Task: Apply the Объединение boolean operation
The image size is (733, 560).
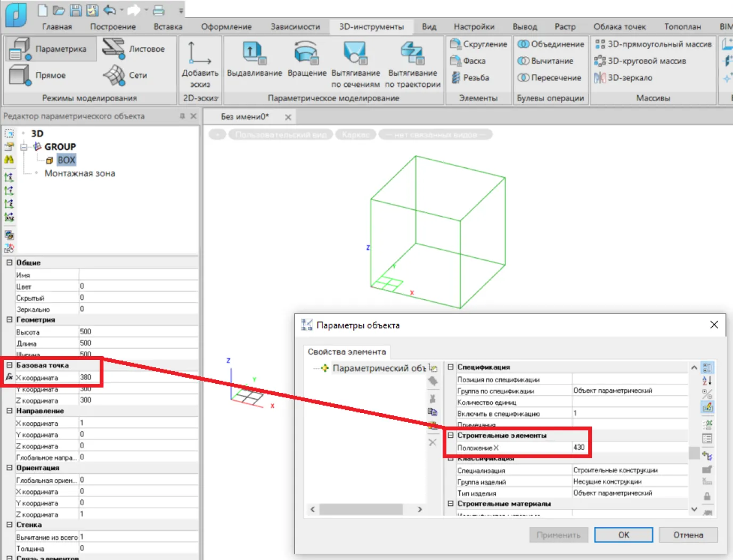Action: [x=551, y=44]
